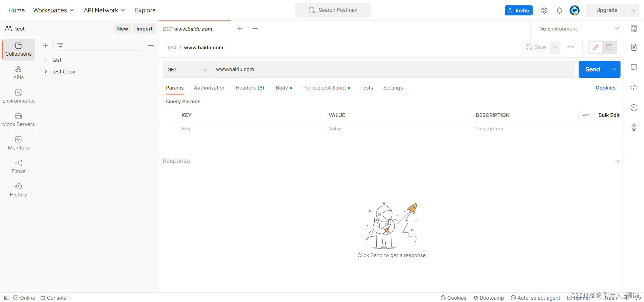Open the comments icon in right sidebar

point(634,67)
